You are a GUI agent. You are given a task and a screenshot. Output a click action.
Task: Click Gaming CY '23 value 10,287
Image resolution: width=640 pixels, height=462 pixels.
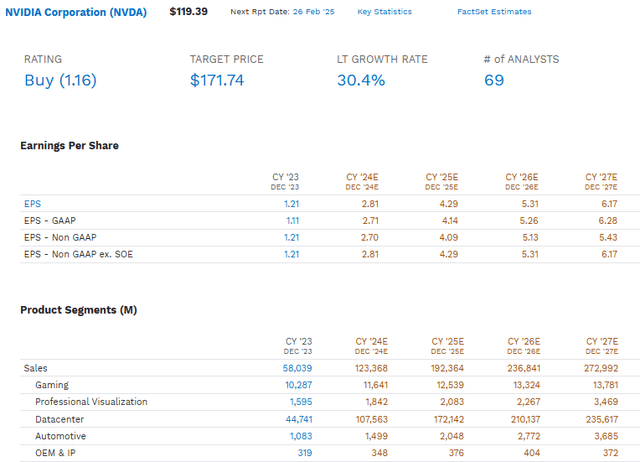[299, 385]
